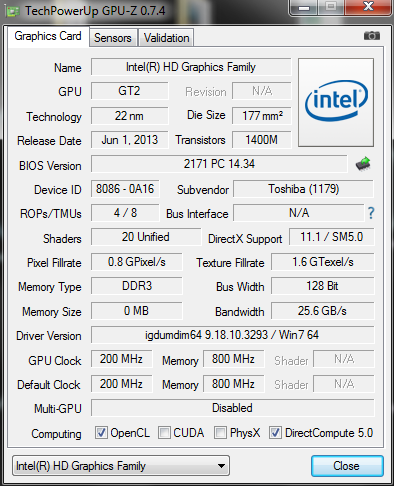Click the Subvendor Toshiba field

point(303,189)
